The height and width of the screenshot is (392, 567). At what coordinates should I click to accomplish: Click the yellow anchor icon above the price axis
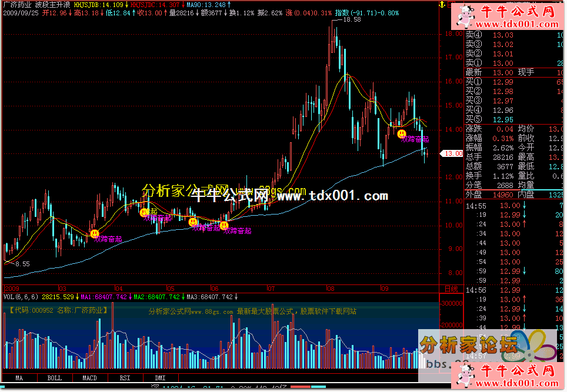tap(442, 5)
